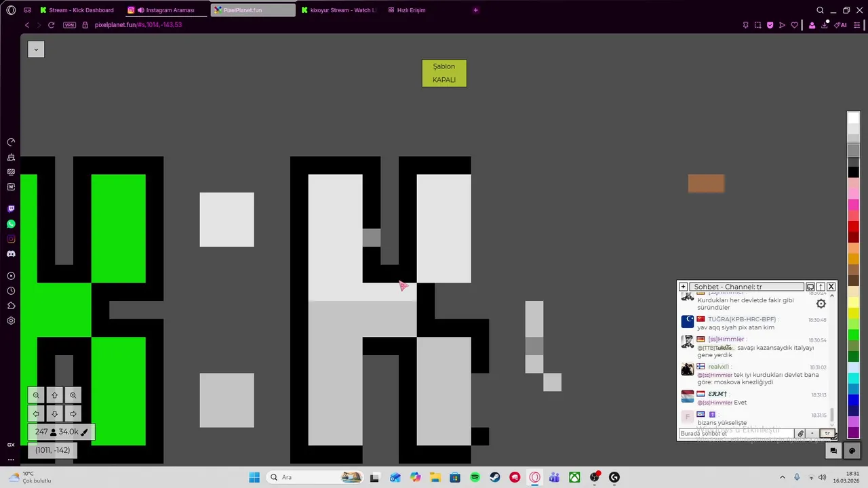Pick the orange swatch in the palette
Screen dimensions: 868x488
tap(854, 260)
